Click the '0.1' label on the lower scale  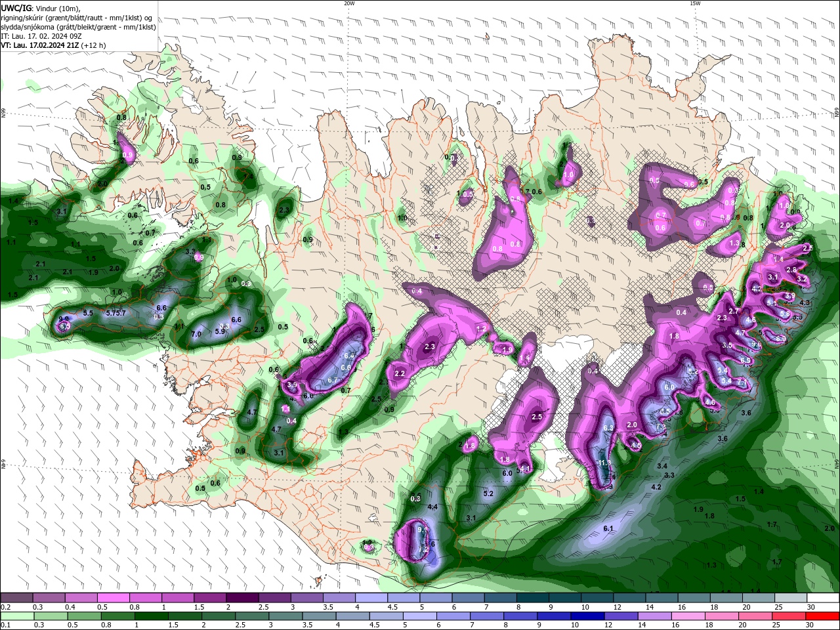click(5, 625)
